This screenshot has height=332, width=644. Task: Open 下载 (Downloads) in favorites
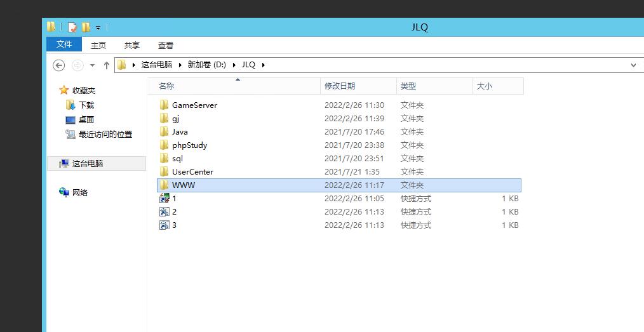(86, 105)
